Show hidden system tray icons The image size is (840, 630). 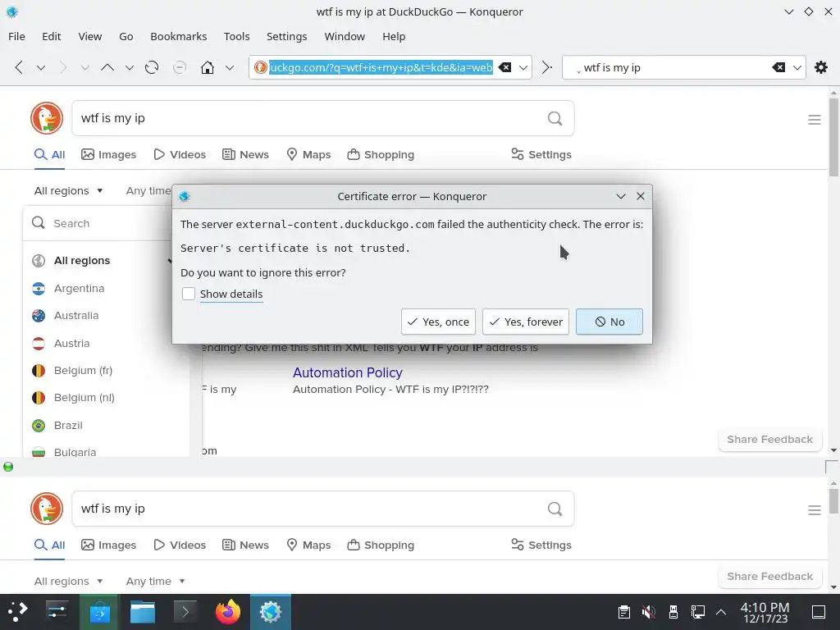pos(721,611)
